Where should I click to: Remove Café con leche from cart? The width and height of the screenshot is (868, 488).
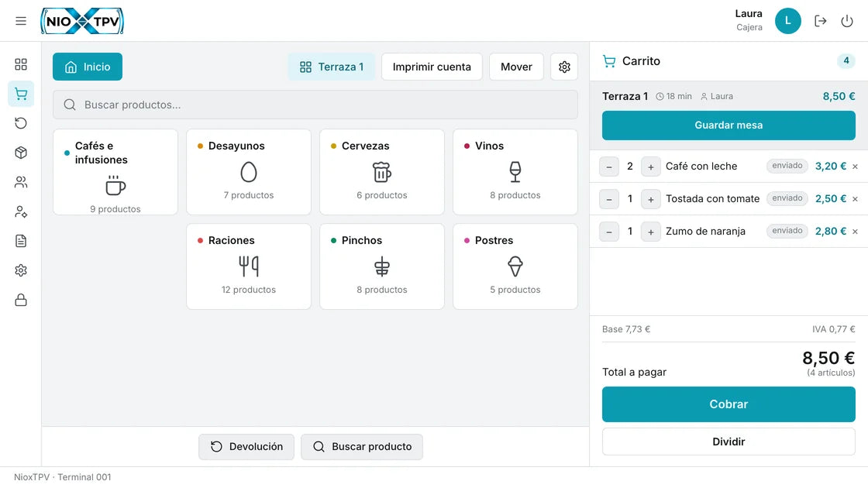(x=856, y=167)
